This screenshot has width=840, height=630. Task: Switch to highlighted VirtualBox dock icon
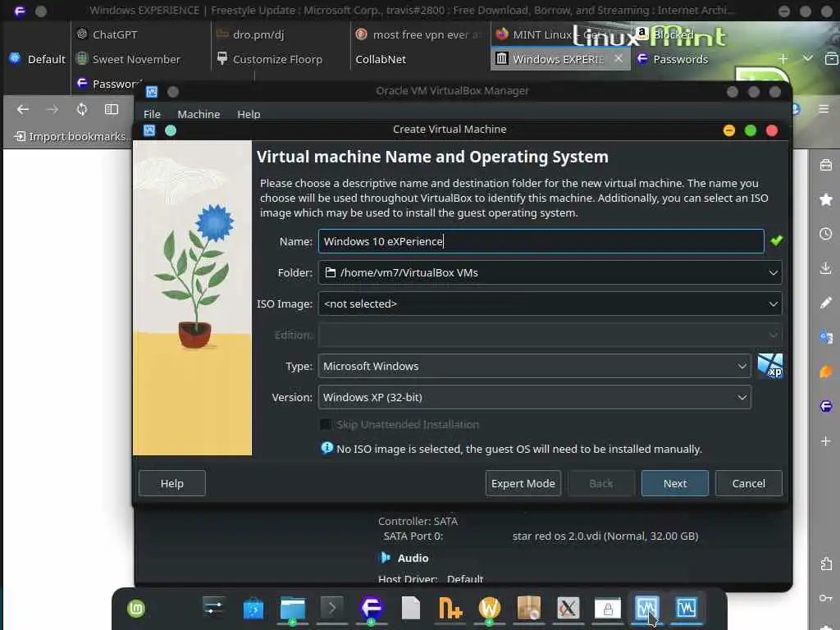coord(646,608)
